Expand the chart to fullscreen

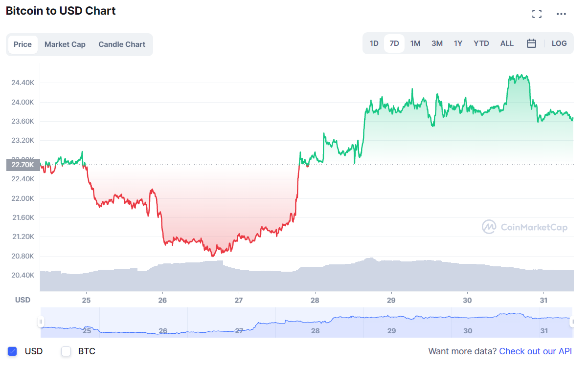(x=537, y=14)
